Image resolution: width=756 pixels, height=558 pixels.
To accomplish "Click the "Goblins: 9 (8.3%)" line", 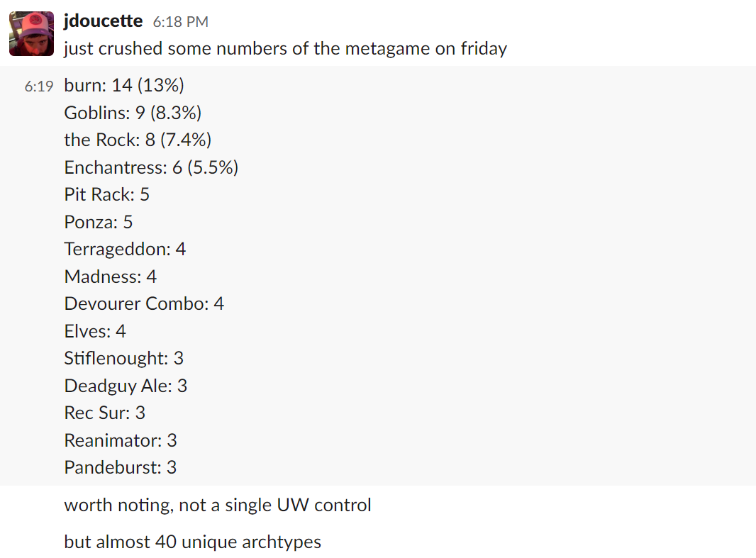I will pyautogui.click(x=133, y=113).
